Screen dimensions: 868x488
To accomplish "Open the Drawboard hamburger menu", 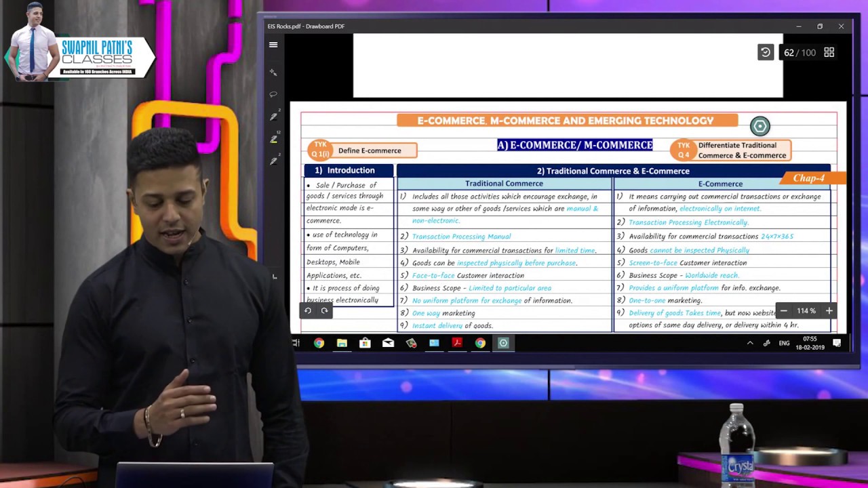I will pos(273,45).
